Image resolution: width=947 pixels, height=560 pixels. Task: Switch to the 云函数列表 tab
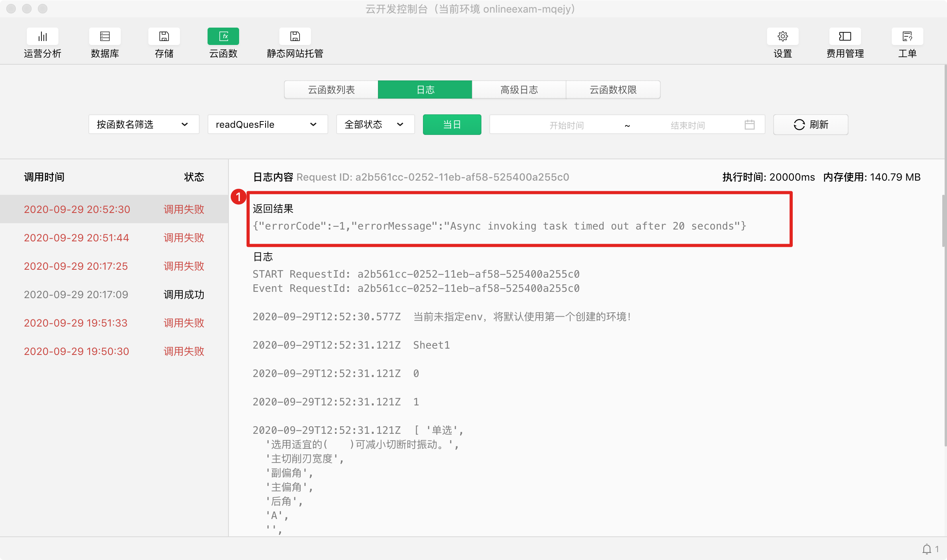[x=331, y=90]
